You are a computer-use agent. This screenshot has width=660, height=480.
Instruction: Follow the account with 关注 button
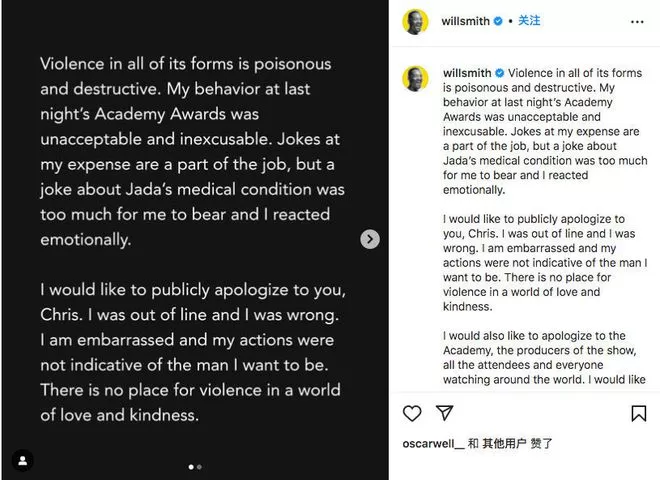(529, 21)
